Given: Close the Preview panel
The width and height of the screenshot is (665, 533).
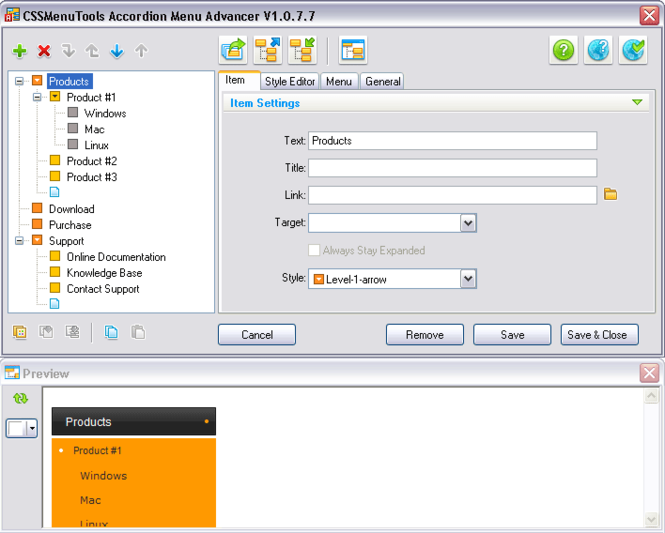Looking at the screenshot, I should pos(649,373).
